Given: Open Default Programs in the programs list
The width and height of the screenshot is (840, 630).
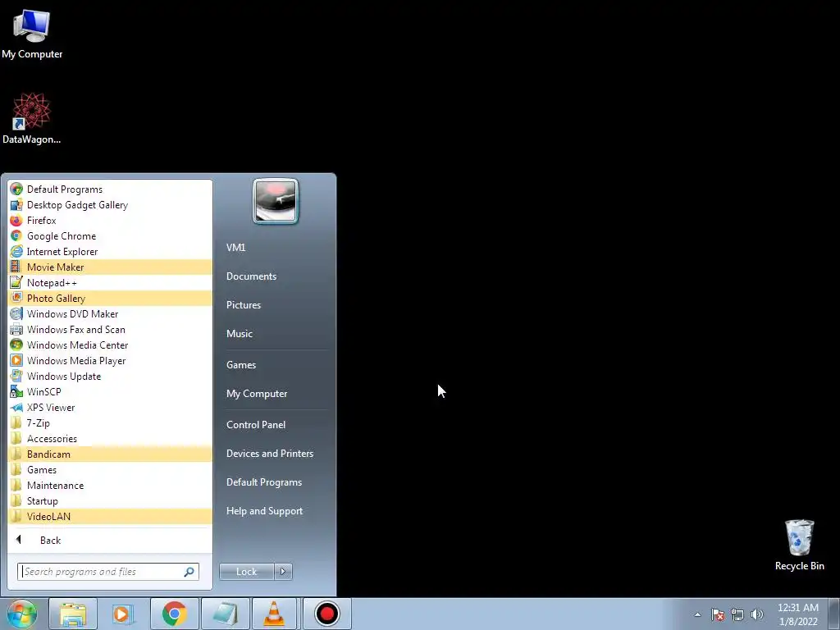Looking at the screenshot, I should 111,189.
